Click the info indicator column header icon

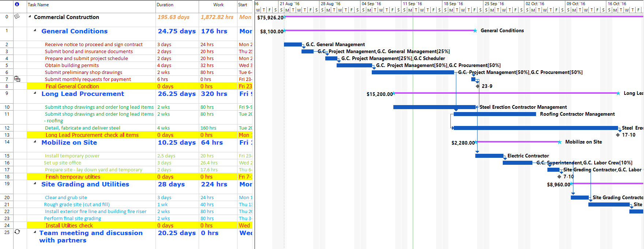pyautogui.click(x=17, y=4)
